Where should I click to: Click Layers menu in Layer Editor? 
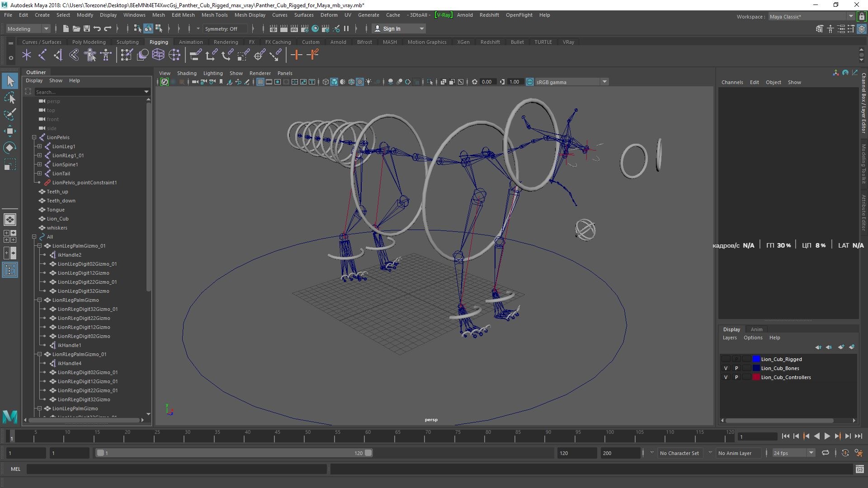pos(729,338)
